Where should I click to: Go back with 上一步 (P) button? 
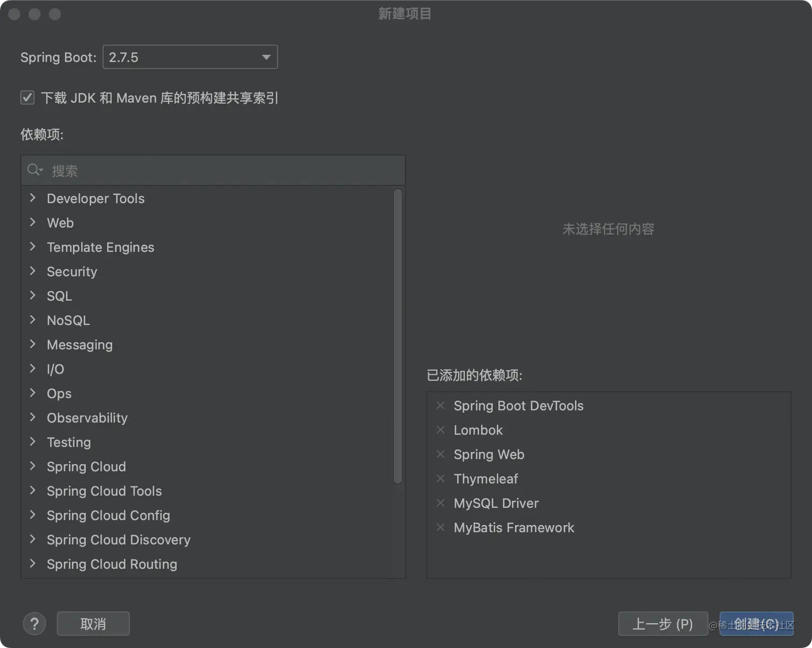click(663, 624)
